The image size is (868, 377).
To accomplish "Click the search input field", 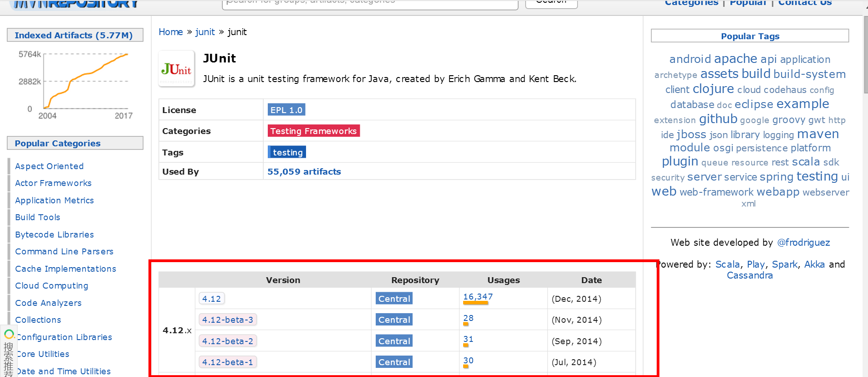I will click(x=370, y=4).
